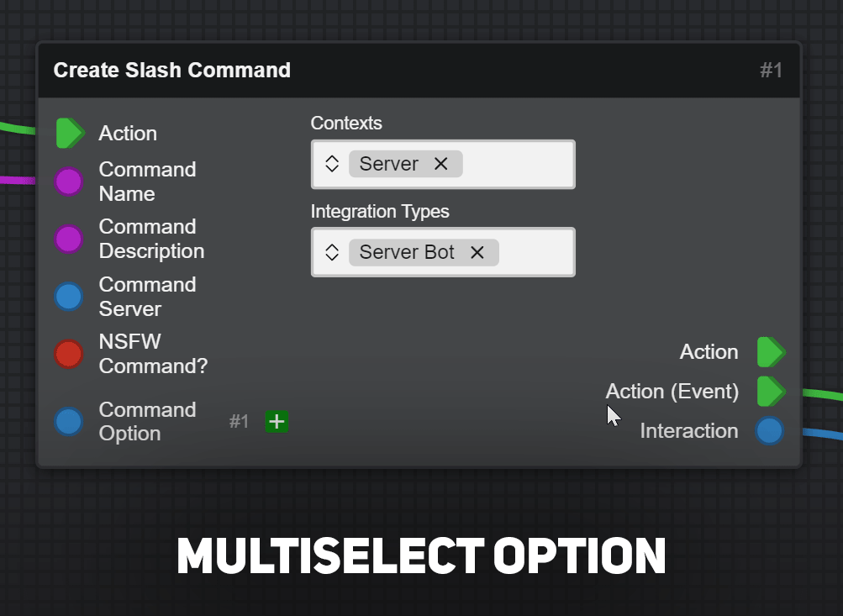843x616 pixels.
Task: Click the Server tag chip
Action: [388, 164]
